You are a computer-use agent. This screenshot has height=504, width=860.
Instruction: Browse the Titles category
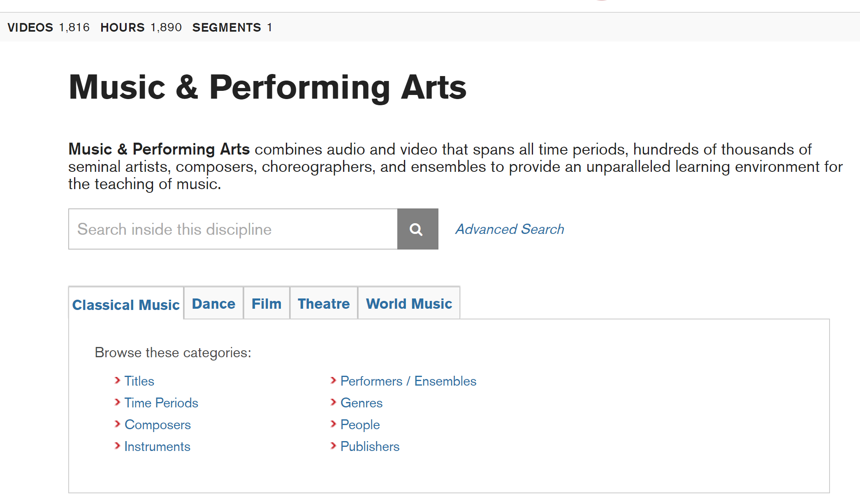point(139,381)
